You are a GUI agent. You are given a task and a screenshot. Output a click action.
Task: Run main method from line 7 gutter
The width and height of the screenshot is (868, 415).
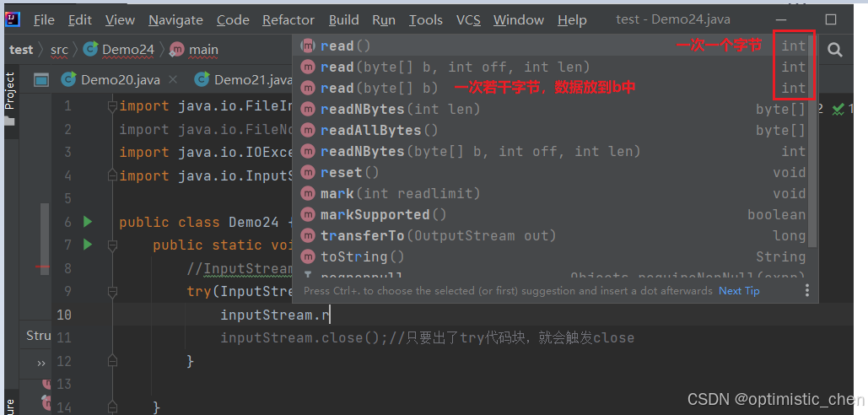[x=88, y=244]
